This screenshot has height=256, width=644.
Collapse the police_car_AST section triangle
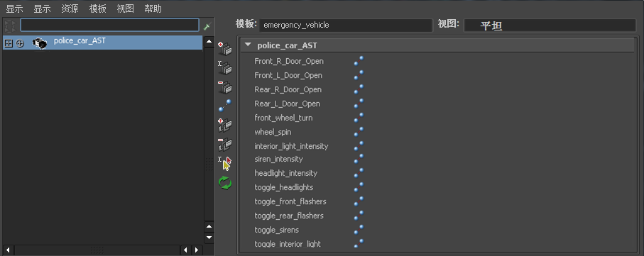[x=248, y=45]
